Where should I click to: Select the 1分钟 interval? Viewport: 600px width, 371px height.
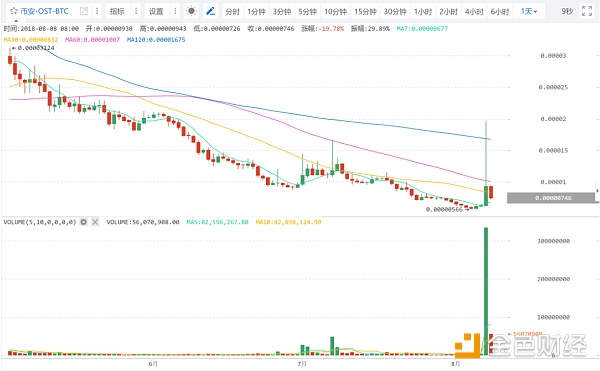tap(256, 11)
